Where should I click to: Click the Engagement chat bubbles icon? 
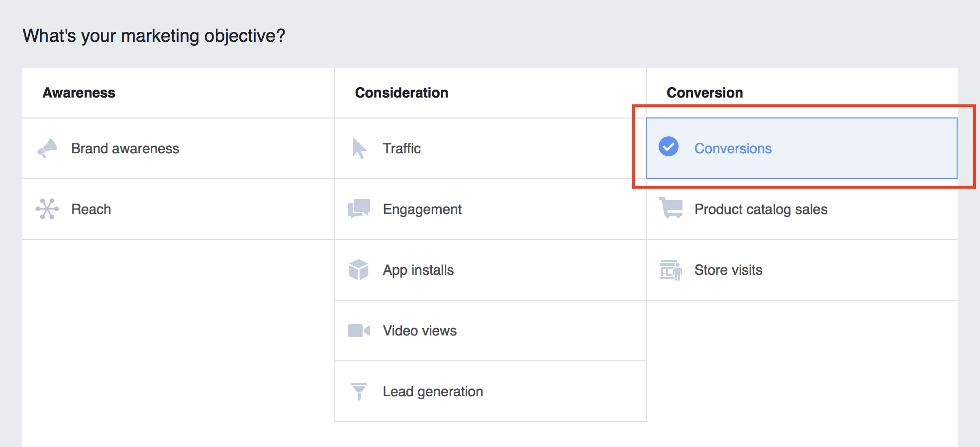359,209
